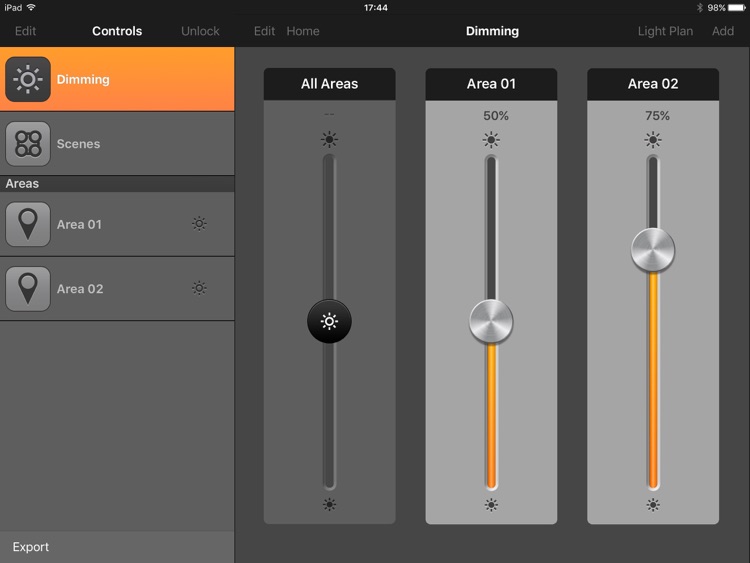Image resolution: width=750 pixels, height=563 pixels.
Task: Select the Dimming sun icon in sidebar
Action: tap(28, 79)
